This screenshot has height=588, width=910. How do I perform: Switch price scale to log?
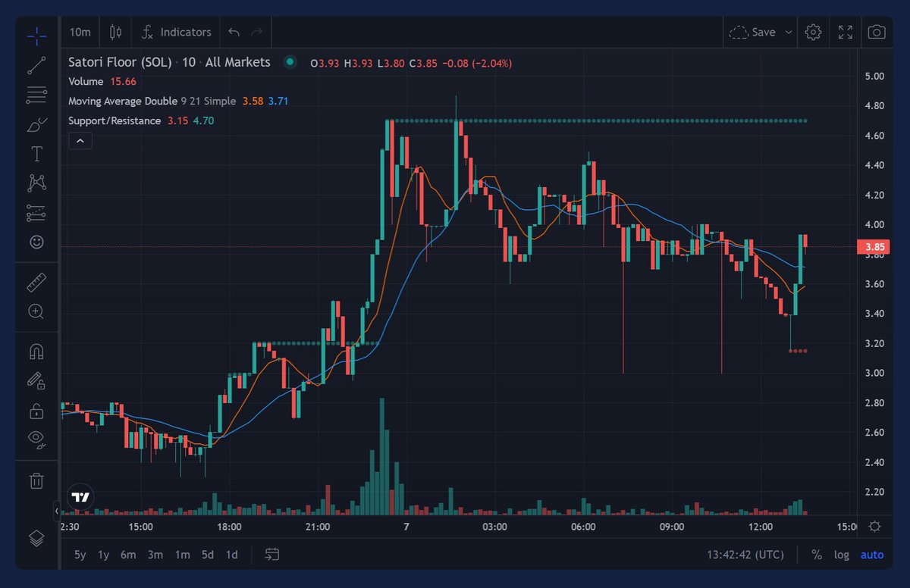coord(842,555)
